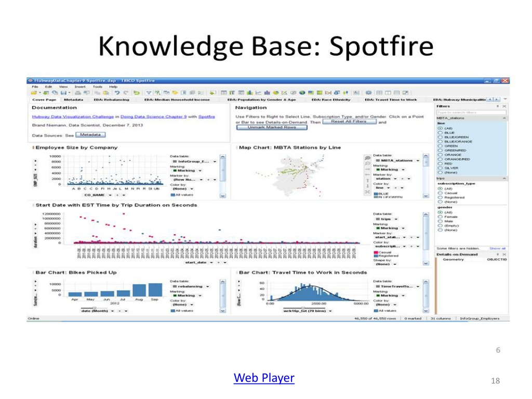Collapse the trips filter group
The width and height of the screenshot is (532, 399).
coord(504,178)
